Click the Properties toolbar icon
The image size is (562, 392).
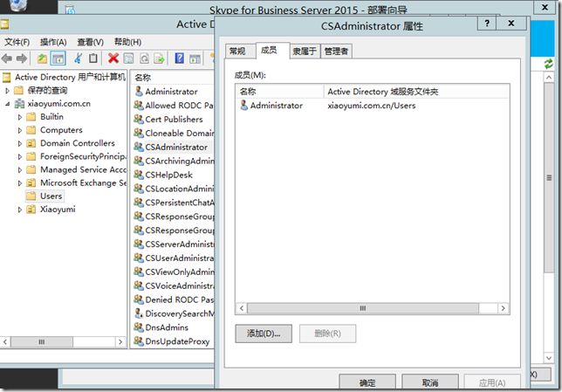point(128,58)
